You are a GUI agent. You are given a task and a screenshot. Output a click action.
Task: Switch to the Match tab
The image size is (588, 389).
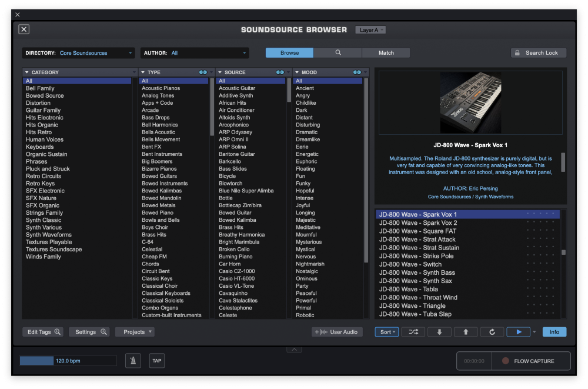pos(386,53)
